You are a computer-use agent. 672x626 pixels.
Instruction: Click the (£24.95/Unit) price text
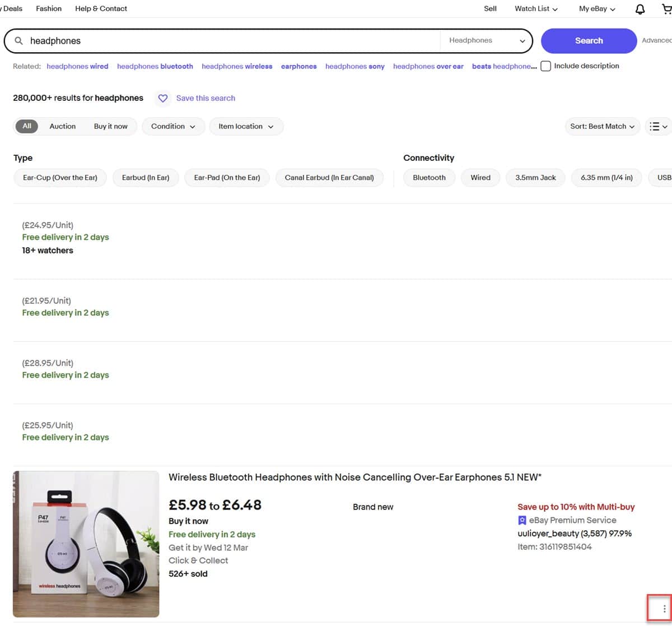click(x=48, y=225)
